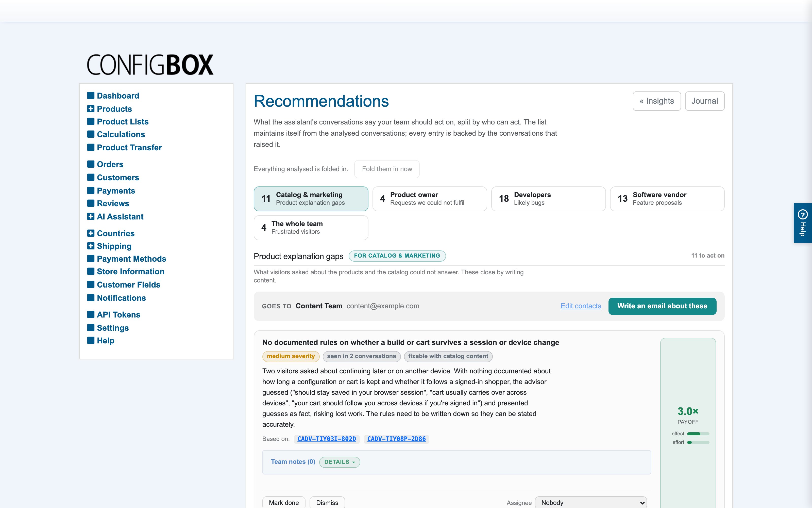Click Fold them in now
Image resolution: width=812 pixels, height=508 pixels.
tap(386, 169)
